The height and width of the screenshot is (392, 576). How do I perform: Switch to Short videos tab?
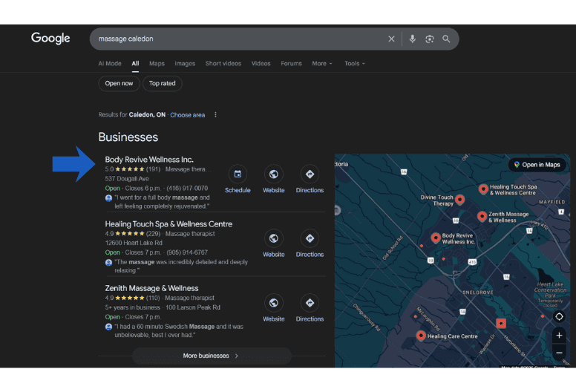tap(223, 64)
